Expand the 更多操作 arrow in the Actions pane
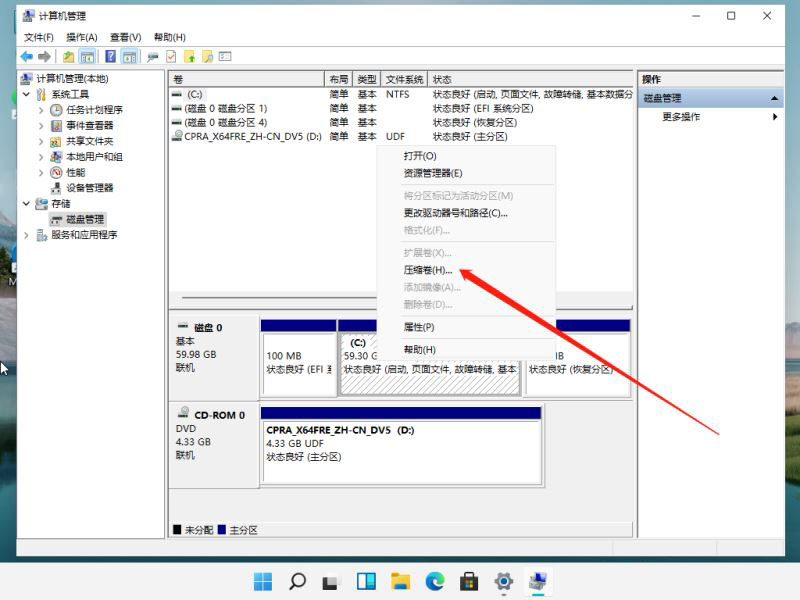Viewport: 800px width, 600px height. tap(775, 116)
